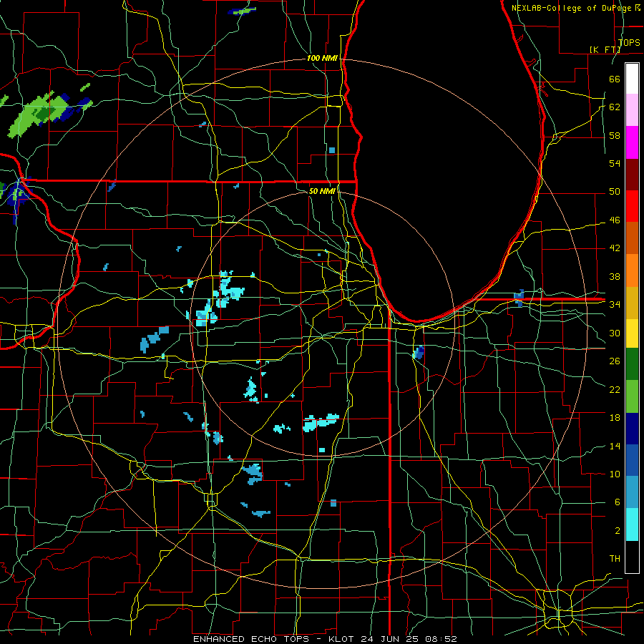Screen dimensions: 644x644
Task: Click the '66' legend value
Action: 615,79
